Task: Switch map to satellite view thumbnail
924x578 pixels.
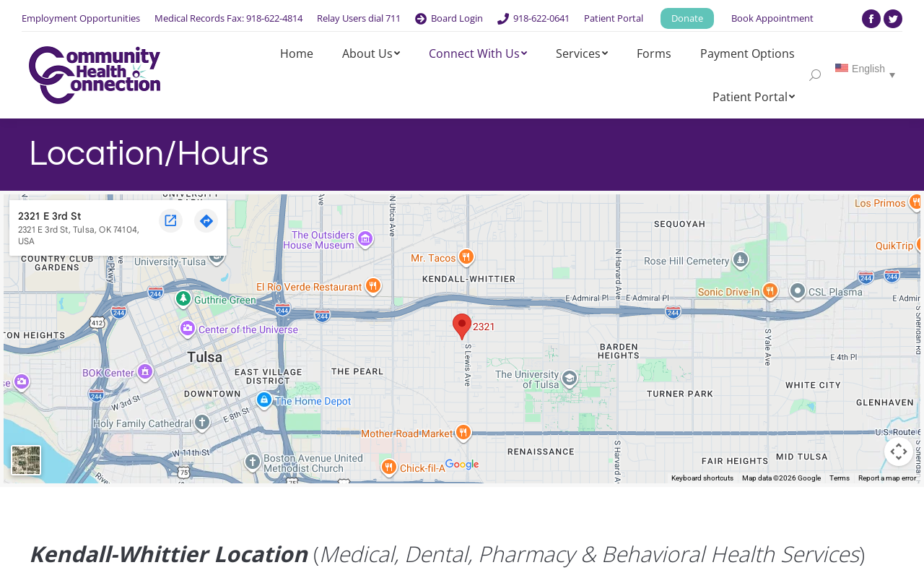Action: [26, 460]
